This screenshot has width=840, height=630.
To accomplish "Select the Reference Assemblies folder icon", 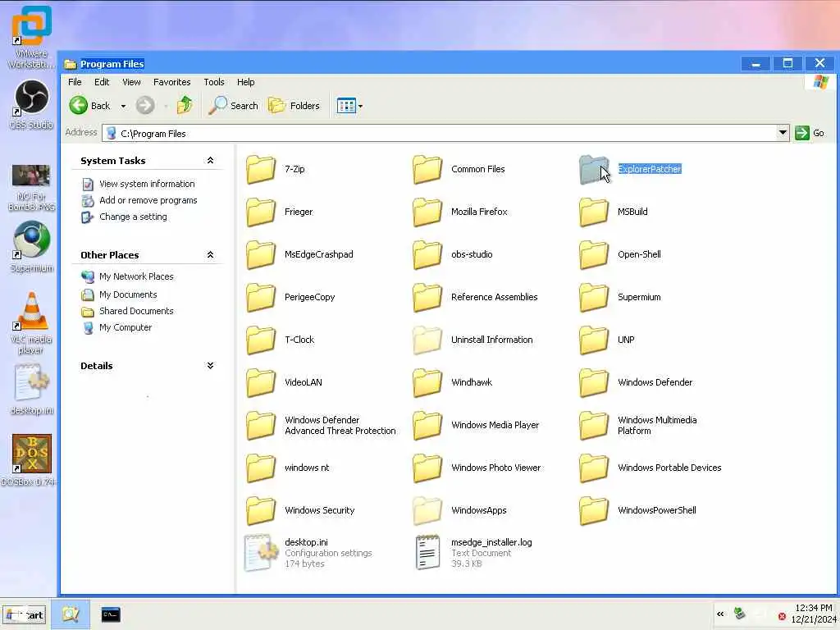I will pos(427,297).
